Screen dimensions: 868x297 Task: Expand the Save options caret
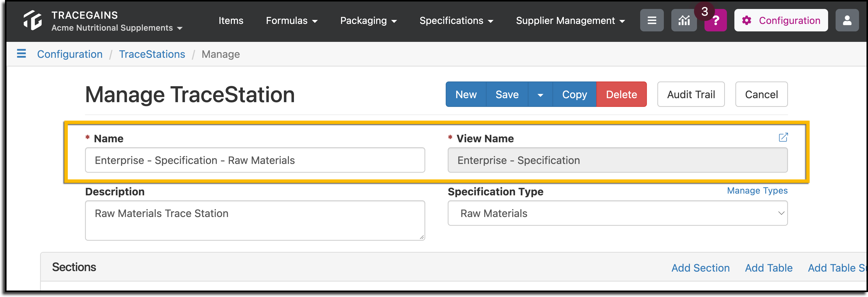540,95
